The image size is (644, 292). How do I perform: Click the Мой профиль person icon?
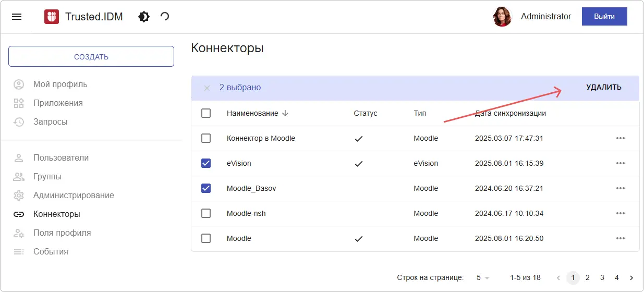pyautogui.click(x=19, y=84)
